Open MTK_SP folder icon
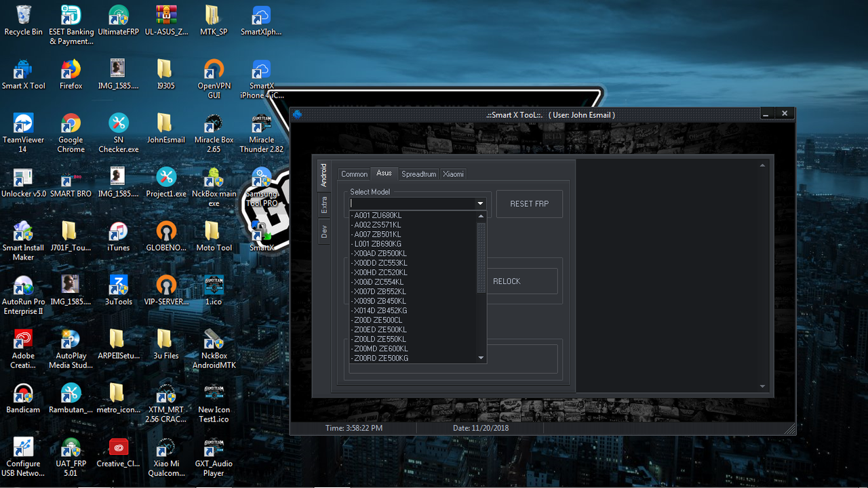868x488 pixels. [x=214, y=20]
